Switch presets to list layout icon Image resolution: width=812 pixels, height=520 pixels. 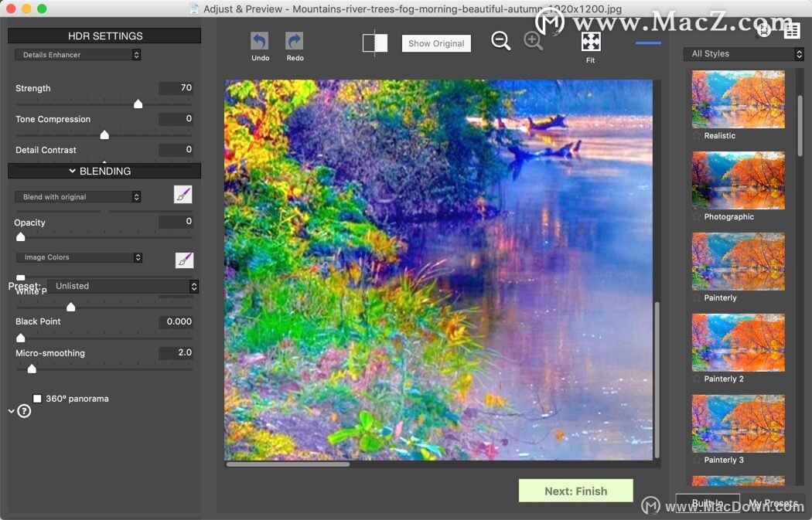tap(792, 31)
